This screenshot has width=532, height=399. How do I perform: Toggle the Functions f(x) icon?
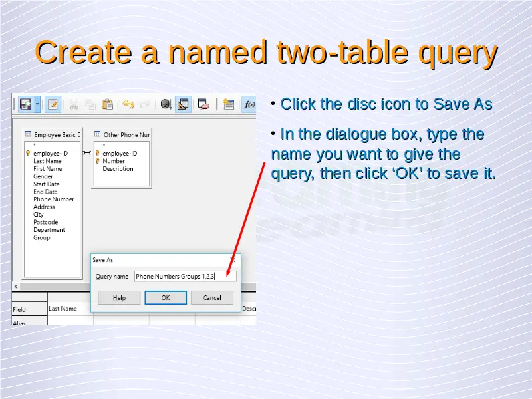coord(249,104)
